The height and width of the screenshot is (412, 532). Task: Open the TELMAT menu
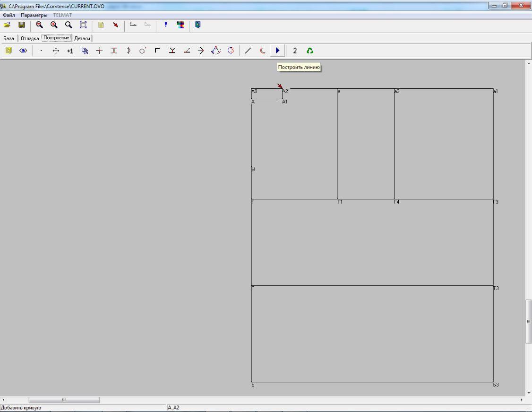pos(62,15)
